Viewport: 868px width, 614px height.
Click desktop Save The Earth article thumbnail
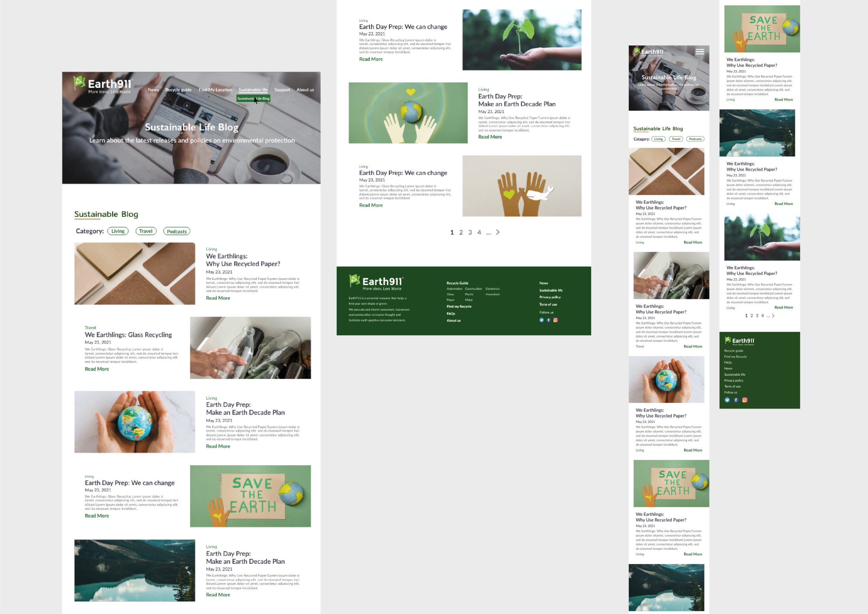[x=250, y=496]
